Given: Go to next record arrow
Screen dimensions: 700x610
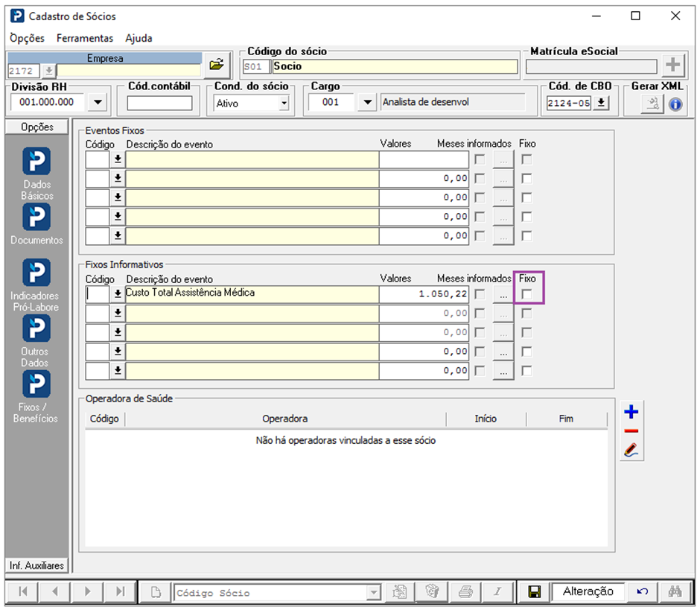Looking at the screenshot, I should tap(87, 591).
